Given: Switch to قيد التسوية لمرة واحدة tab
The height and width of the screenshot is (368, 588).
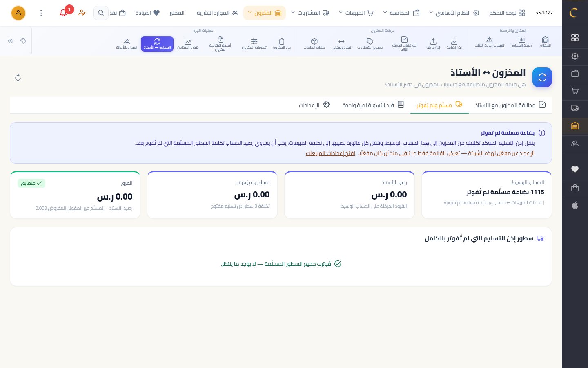Looking at the screenshot, I should [x=373, y=105].
